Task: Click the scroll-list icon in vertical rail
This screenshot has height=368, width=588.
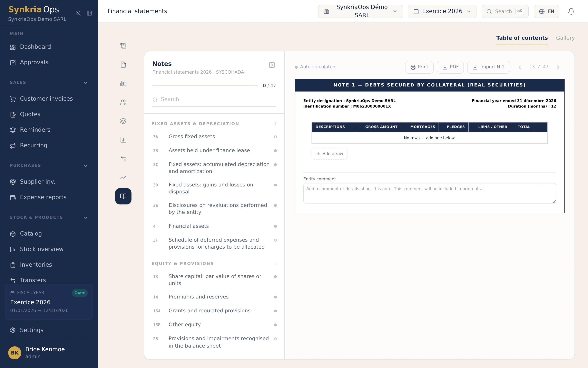Action: tap(123, 46)
